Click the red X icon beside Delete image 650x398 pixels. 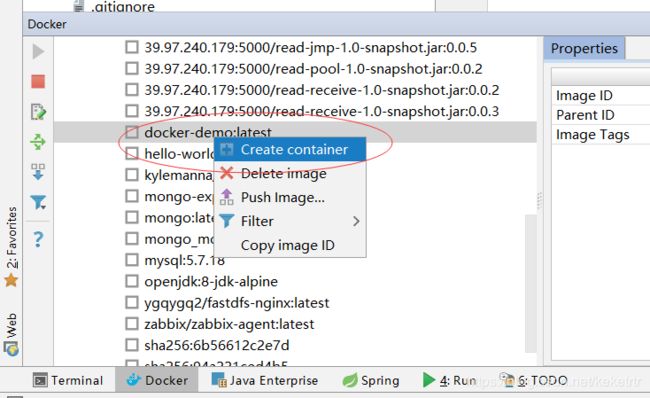point(227,173)
